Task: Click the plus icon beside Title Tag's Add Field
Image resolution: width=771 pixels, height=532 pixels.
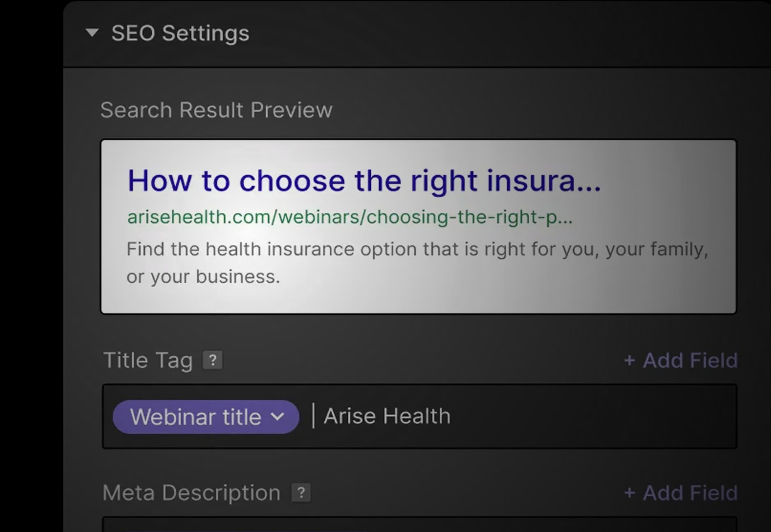Action: [x=629, y=361]
